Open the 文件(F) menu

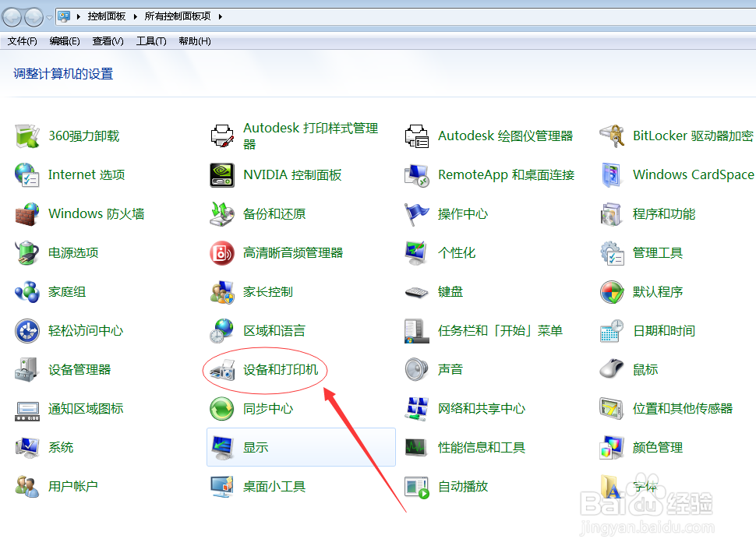point(22,41)
